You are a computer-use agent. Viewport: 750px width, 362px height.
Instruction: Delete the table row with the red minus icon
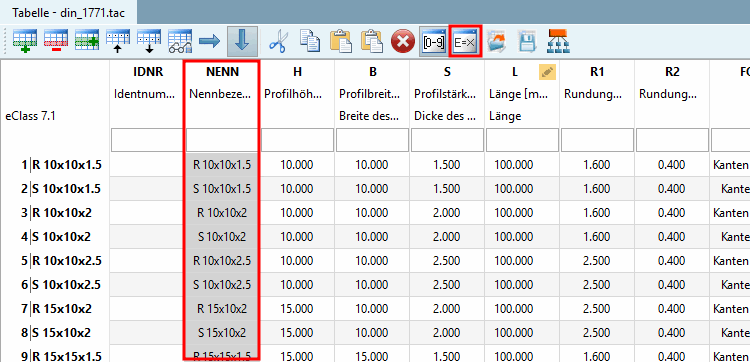coord(55,42)
